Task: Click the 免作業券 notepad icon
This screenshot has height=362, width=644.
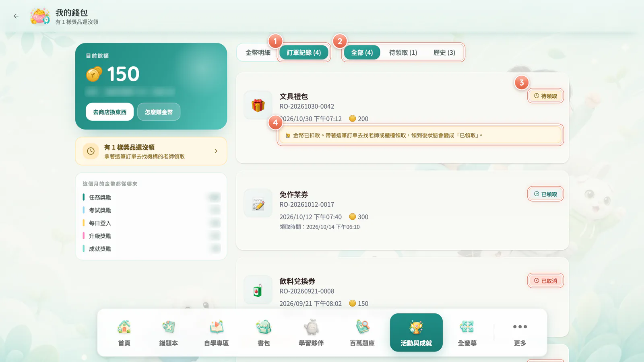Action: pyautogui.click(x=258, y=204)
